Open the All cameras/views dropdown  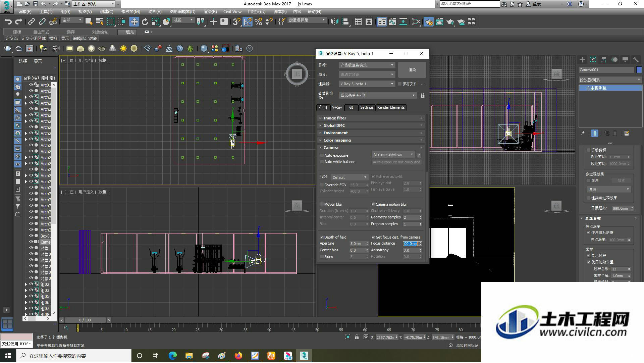coord(393,155)
